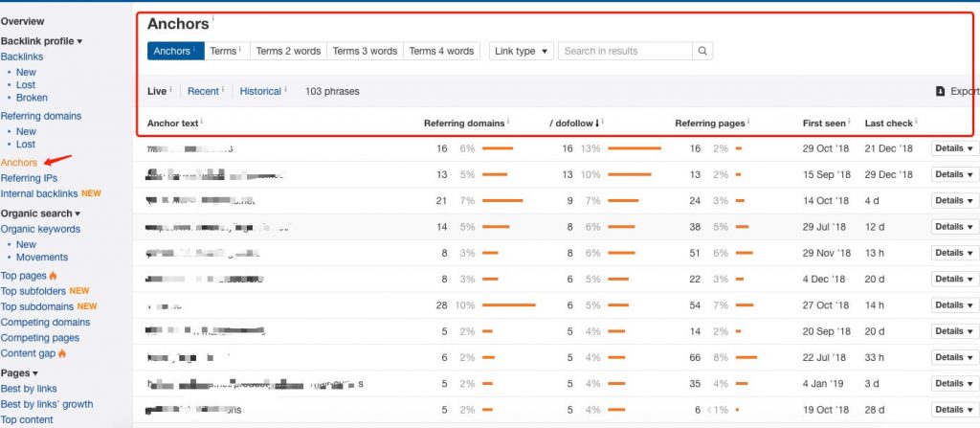The width and height of the screenshot is (980, 428).
Task: Click the flame icon next to Content gap
Action: point(62,353)
